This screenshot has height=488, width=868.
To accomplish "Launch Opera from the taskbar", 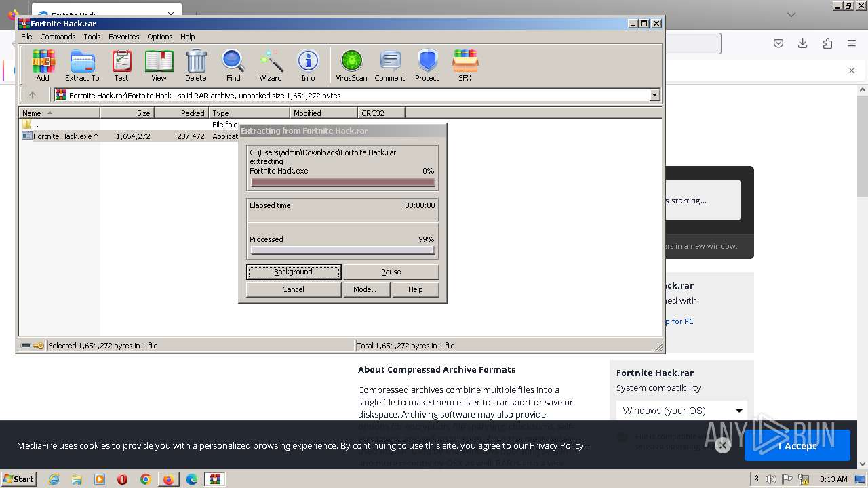I will click(x=123, y=479).
